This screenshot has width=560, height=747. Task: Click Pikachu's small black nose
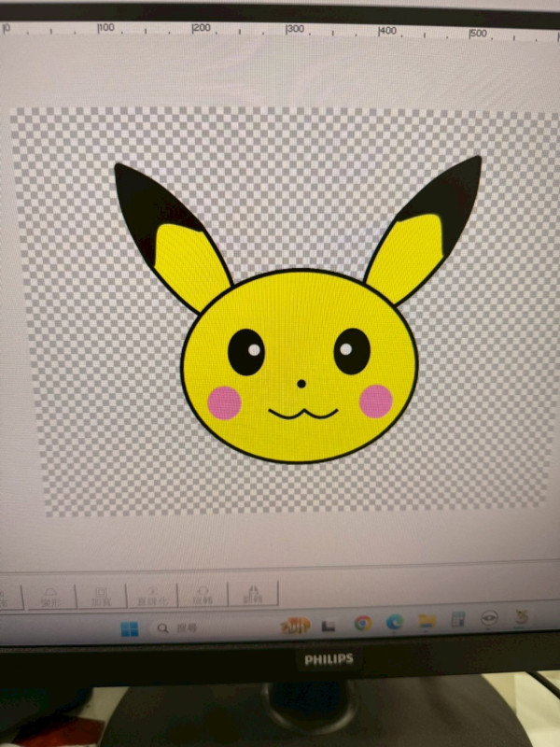[x=301, y=384]
